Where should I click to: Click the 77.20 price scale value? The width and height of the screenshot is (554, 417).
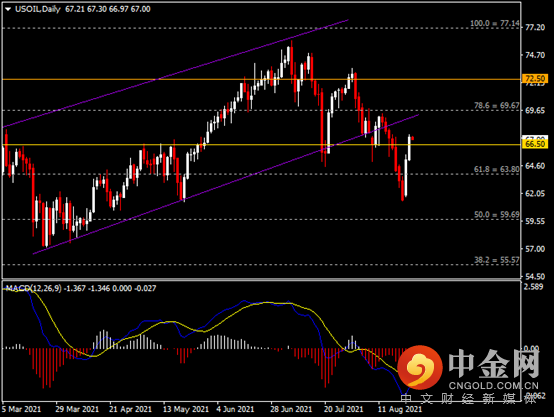coord(535,28)
